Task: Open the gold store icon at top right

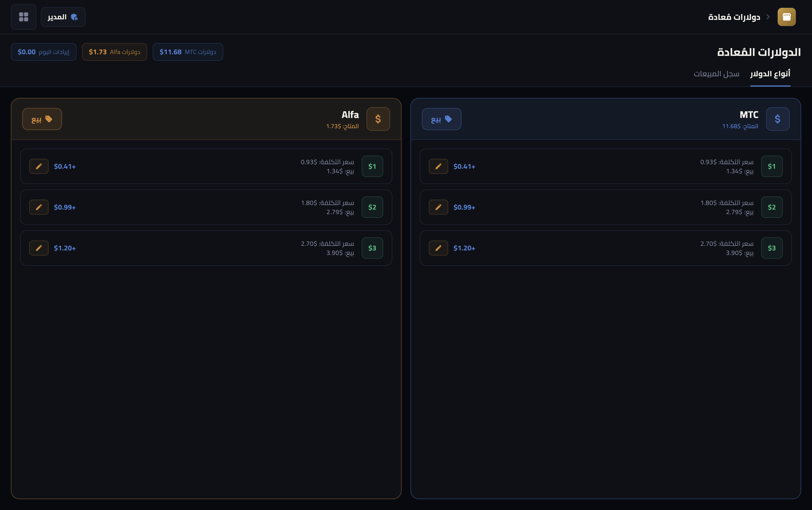Action: click(786, 17)
